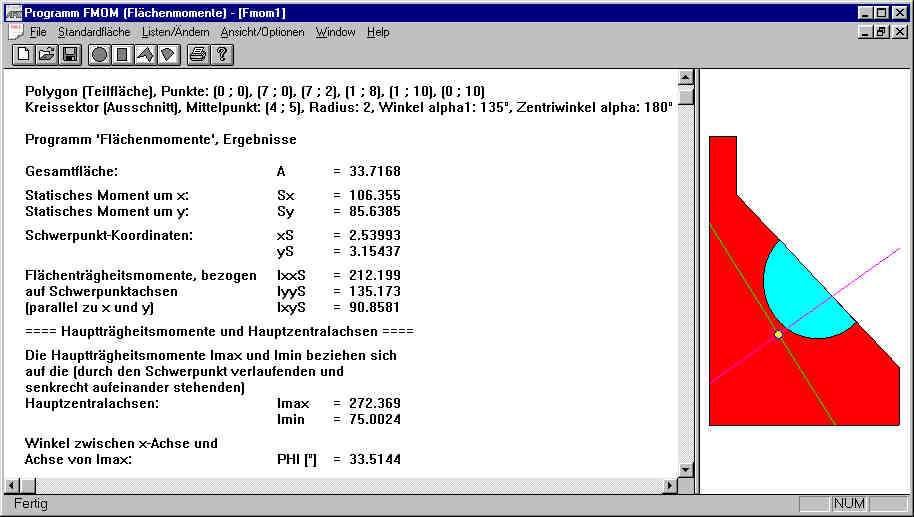Open the Window menu
The width and height of the screenshot is (914, 517).
335,32
